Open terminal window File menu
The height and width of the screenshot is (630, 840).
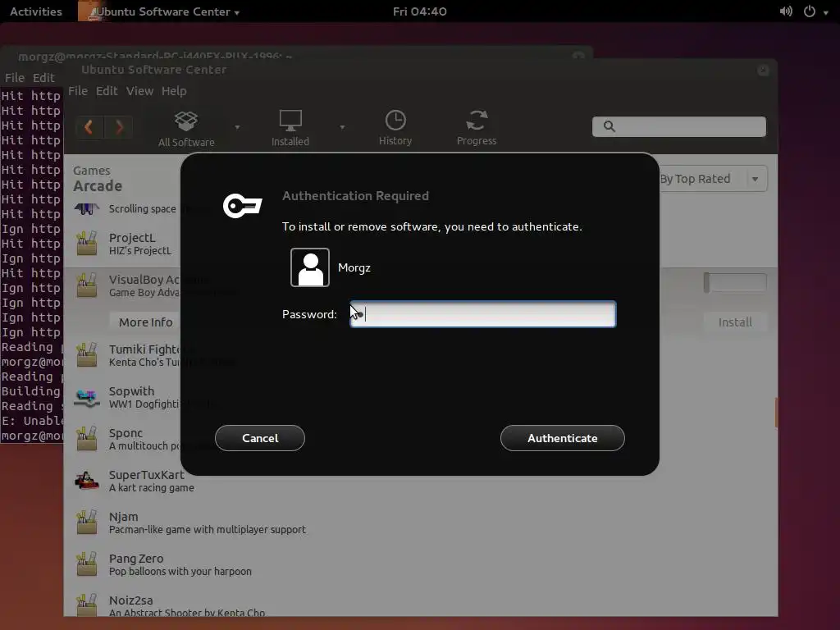15,78
